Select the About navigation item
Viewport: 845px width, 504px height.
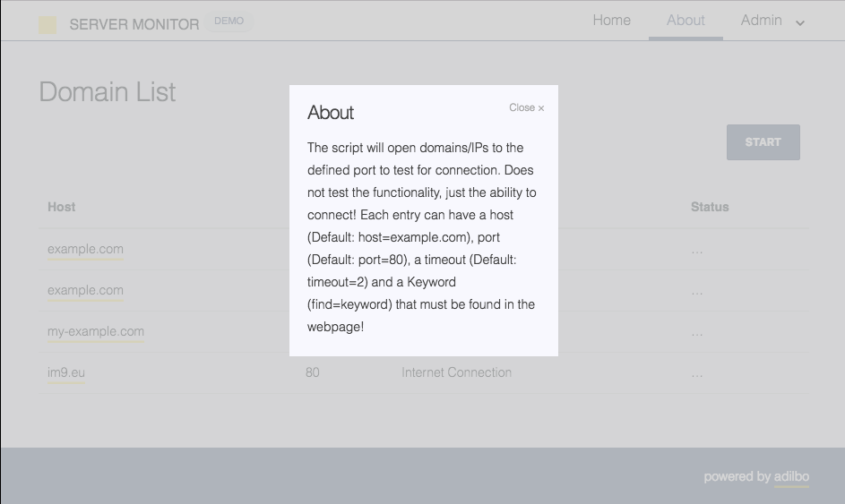685,21
